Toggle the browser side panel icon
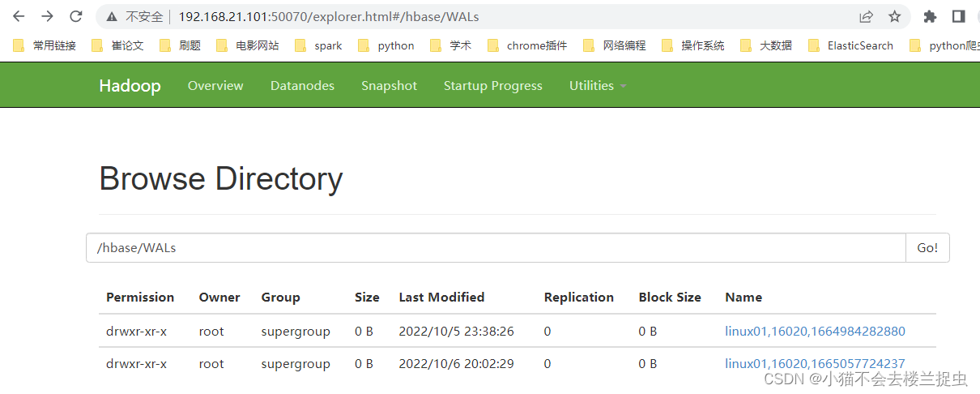 pos(958,16)
